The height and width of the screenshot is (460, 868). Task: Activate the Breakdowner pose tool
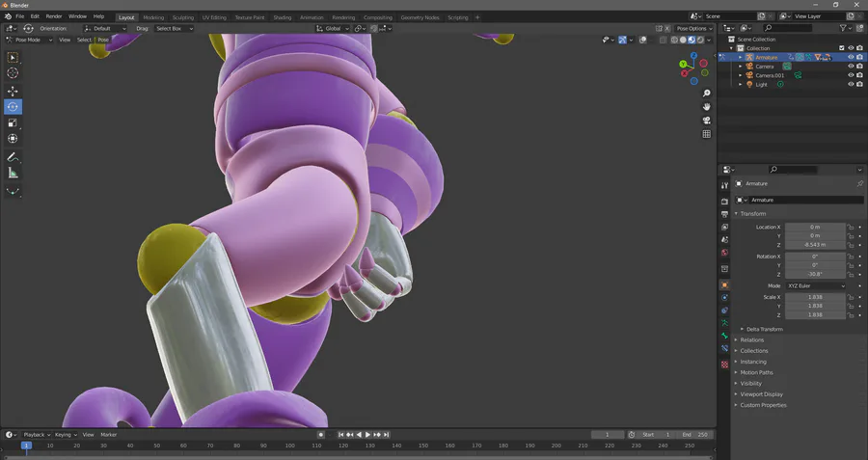(13, 192)
